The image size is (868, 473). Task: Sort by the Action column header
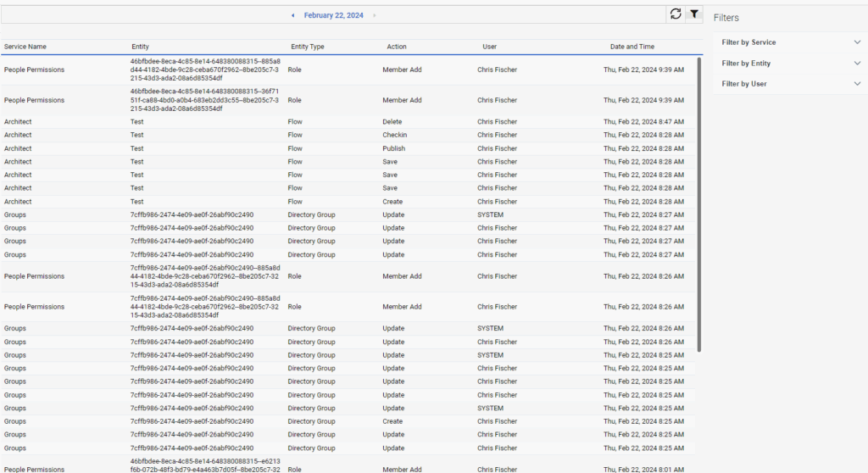[397, 47]
